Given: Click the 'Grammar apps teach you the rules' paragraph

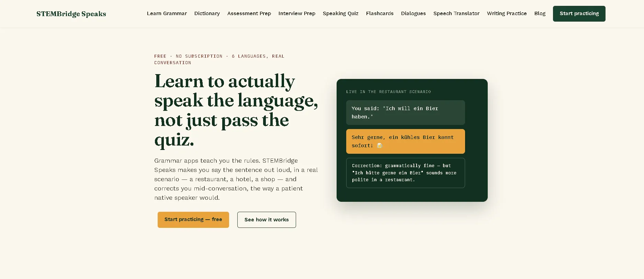Looking at the screenshot, I should tap(236, 179).
